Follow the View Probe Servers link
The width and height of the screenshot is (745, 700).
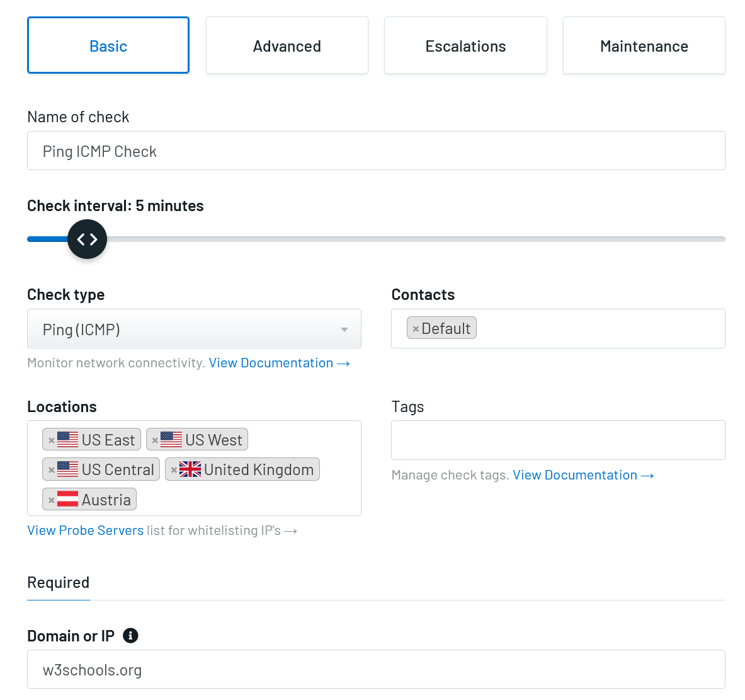pos(86,531)
